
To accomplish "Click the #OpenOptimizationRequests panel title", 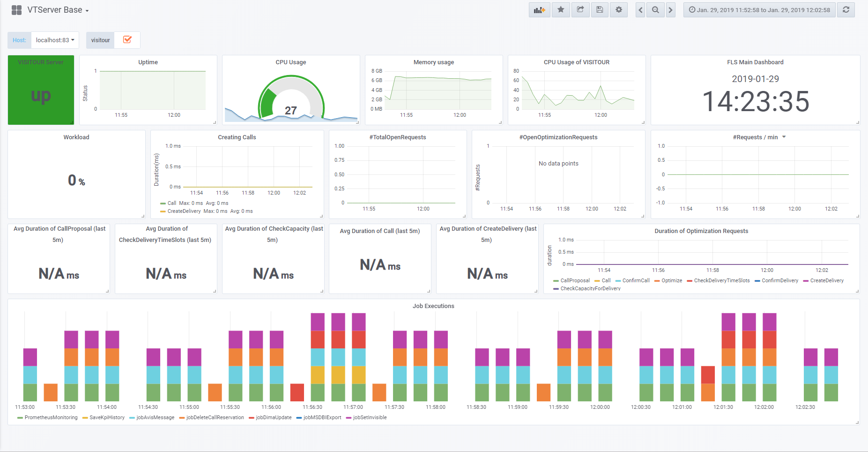I will (x=558, y=137).
